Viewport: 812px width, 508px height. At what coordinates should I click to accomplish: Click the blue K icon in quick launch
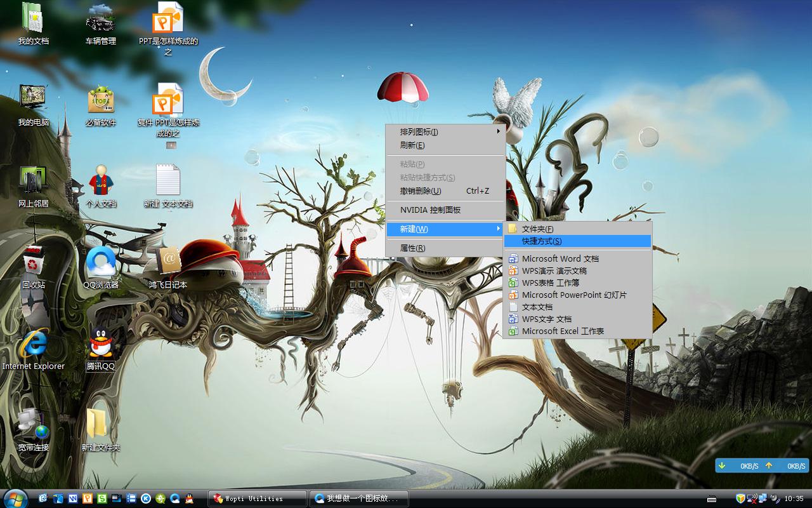(145, 498)
